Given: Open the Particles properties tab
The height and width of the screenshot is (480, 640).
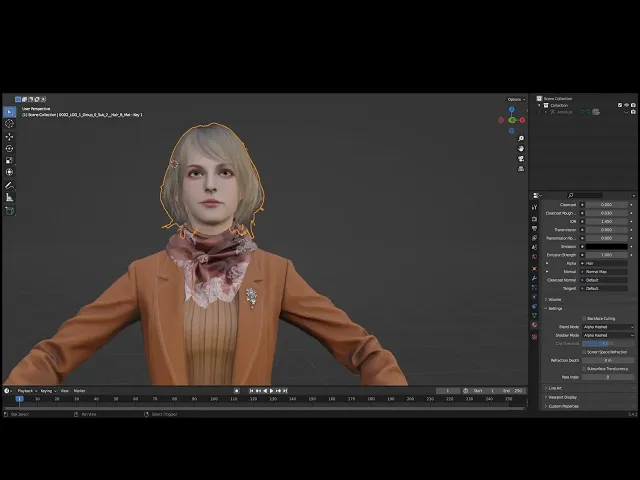Looking at the screenshot, I should 534,287.
